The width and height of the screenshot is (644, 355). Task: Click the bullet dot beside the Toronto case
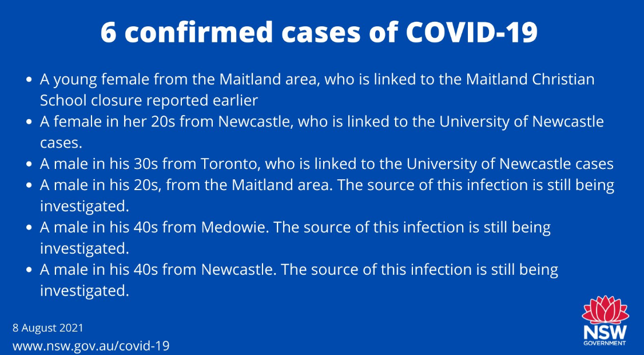click(30, 164)
